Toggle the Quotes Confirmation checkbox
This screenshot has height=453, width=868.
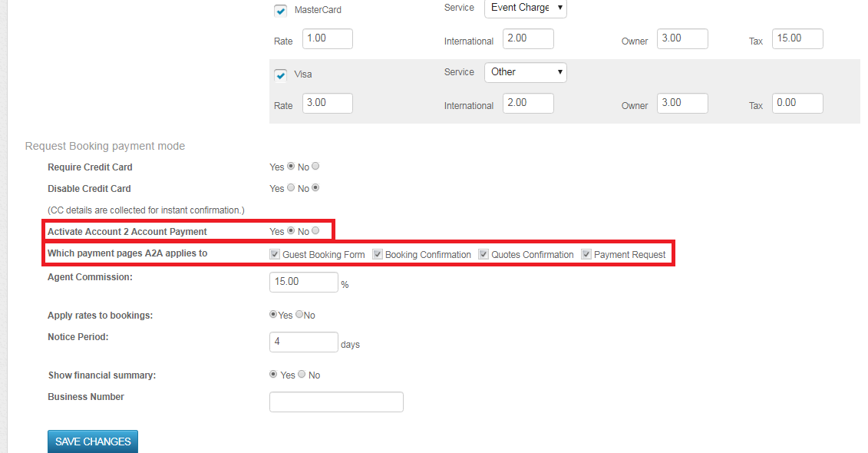pyautogui.click(x=484, y=254)
